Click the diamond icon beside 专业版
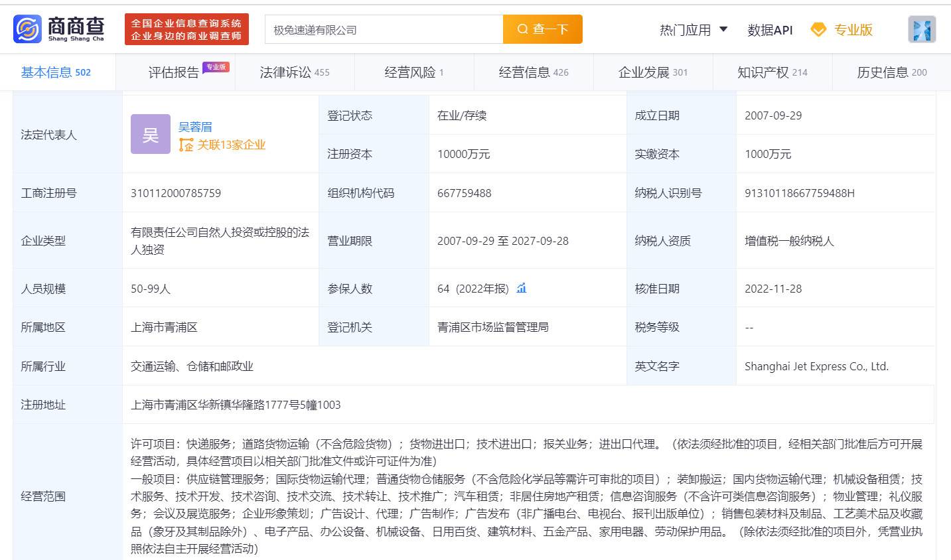 pos(818,30)
